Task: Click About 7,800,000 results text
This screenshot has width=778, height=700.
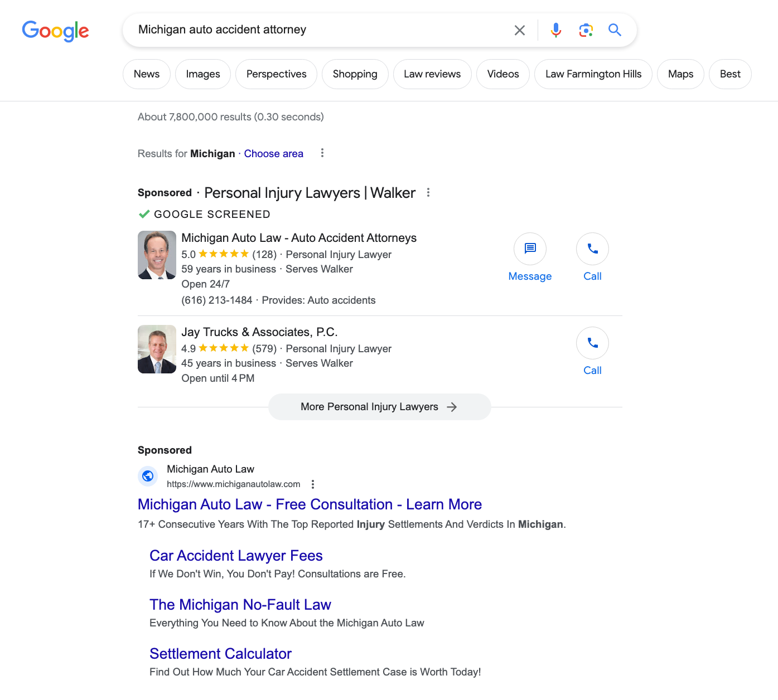Action: pos(231,117)
